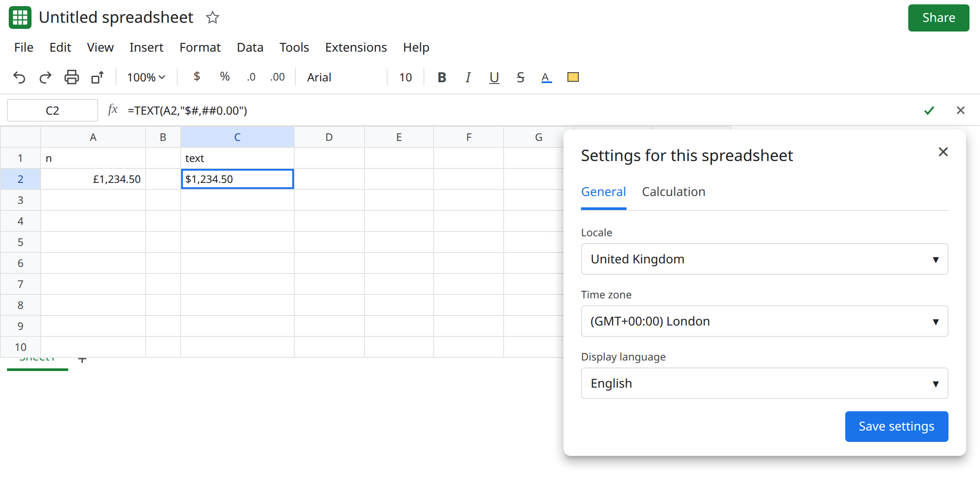
Task: Toggle bold formatting
Action: pos(442,77)
